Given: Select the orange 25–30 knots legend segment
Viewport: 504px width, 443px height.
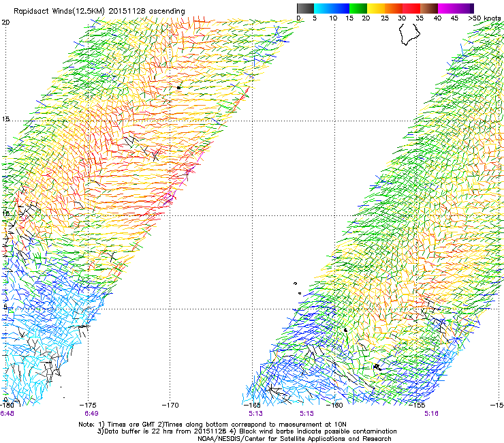Looking at the screenshot, I should point(394,8).
